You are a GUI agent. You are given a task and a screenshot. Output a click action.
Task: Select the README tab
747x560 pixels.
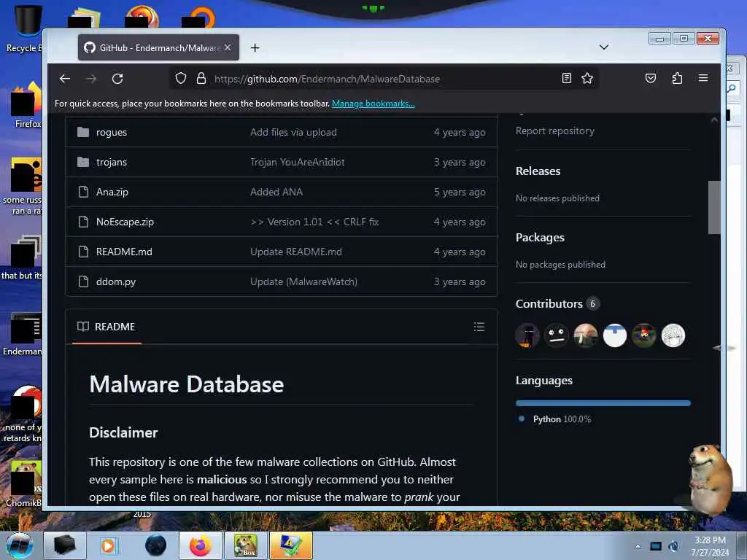[x=107, y=327]
